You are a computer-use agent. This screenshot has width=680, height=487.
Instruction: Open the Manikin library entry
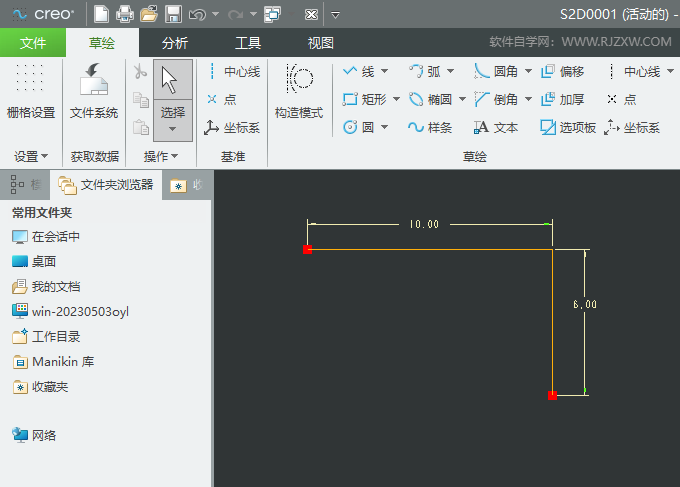click(53, 362)
